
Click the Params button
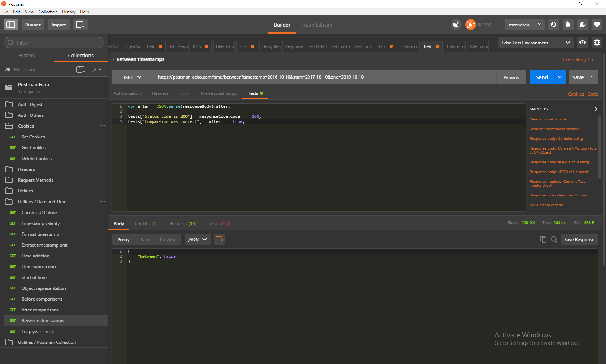[x=511, y=77]
